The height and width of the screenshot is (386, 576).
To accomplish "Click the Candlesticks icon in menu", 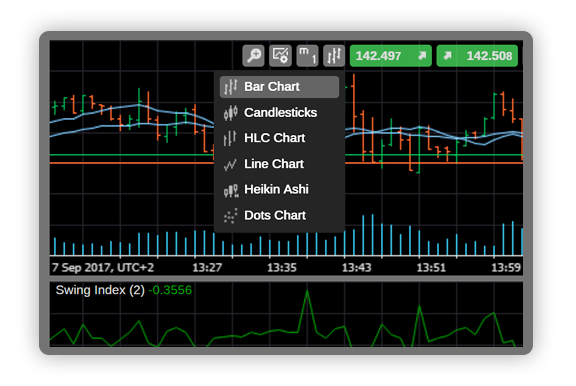I will pos(230,113).
